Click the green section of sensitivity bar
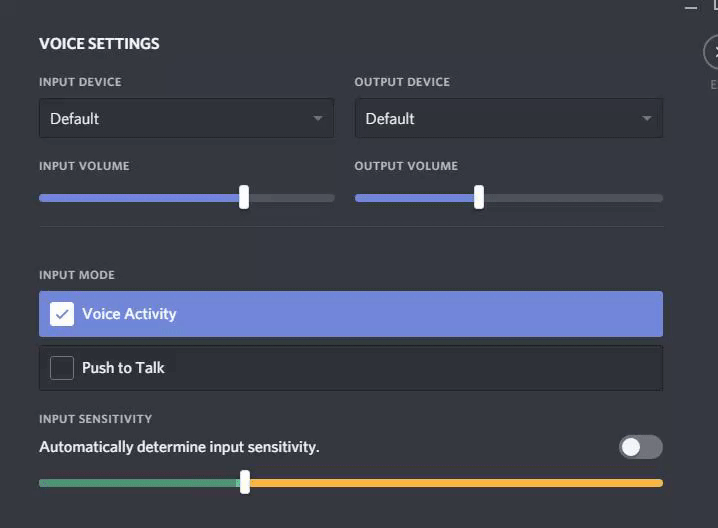Image resolution: width=718 pixels, height=528 pixels. click(x=138, y=483)
